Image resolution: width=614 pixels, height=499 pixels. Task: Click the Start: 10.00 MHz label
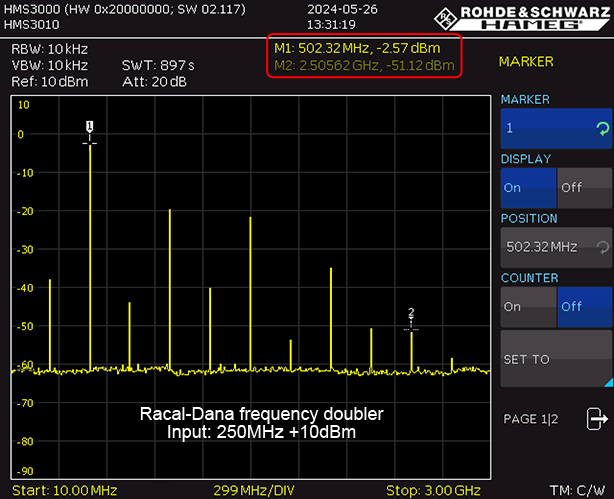tap(65, 490)
